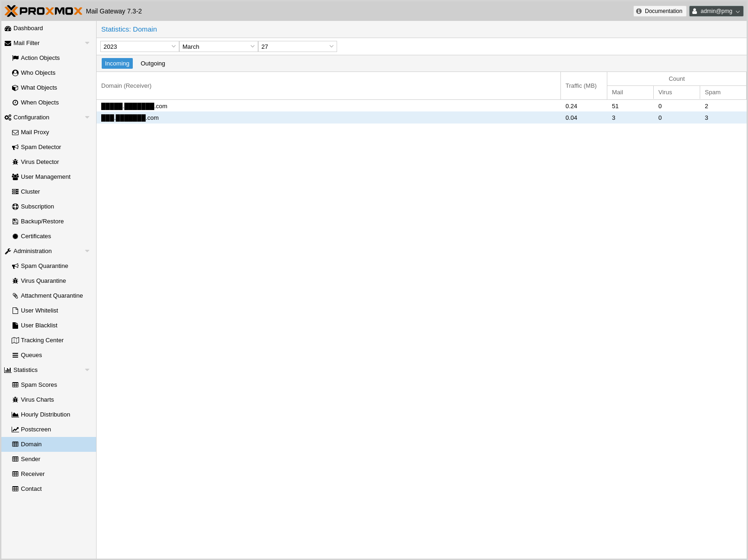748x560 pixels.
Task: Click the User Management group icon
Action: coord(15,177)
